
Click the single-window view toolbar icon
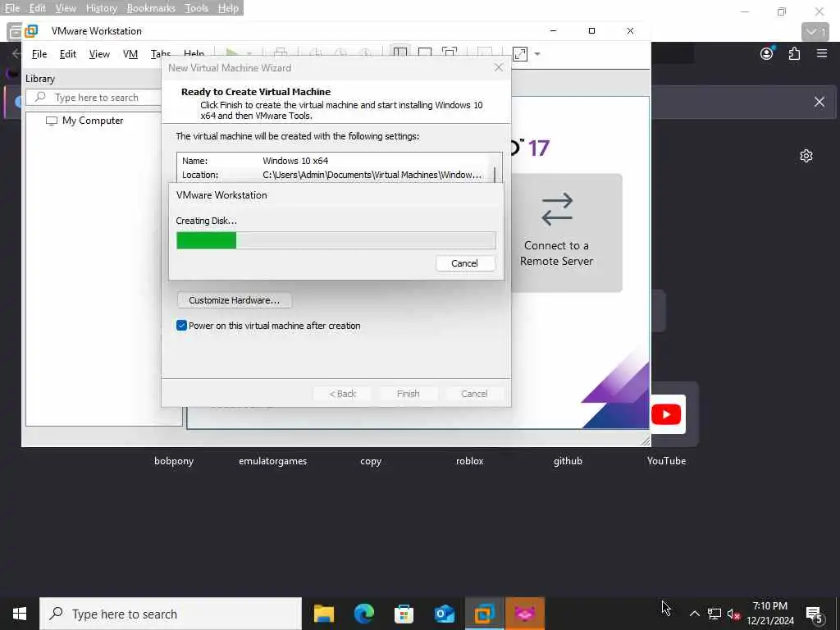point(425,53)
